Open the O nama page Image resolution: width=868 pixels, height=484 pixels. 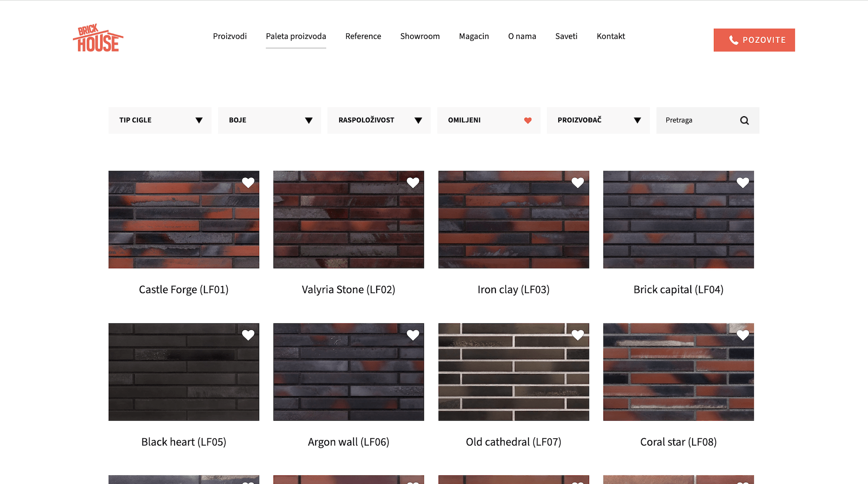pos(522,36)
